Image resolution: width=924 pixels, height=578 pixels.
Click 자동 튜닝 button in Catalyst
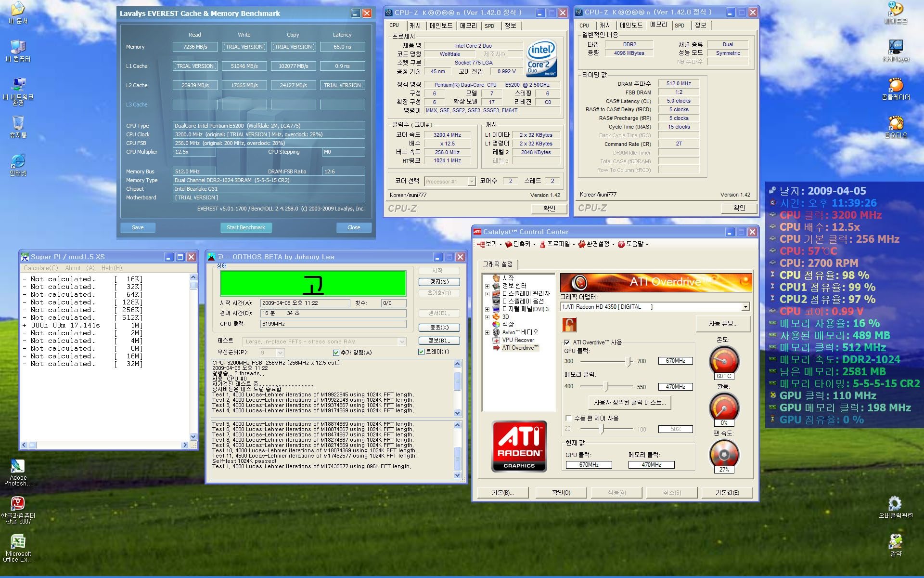coord(723,324)
